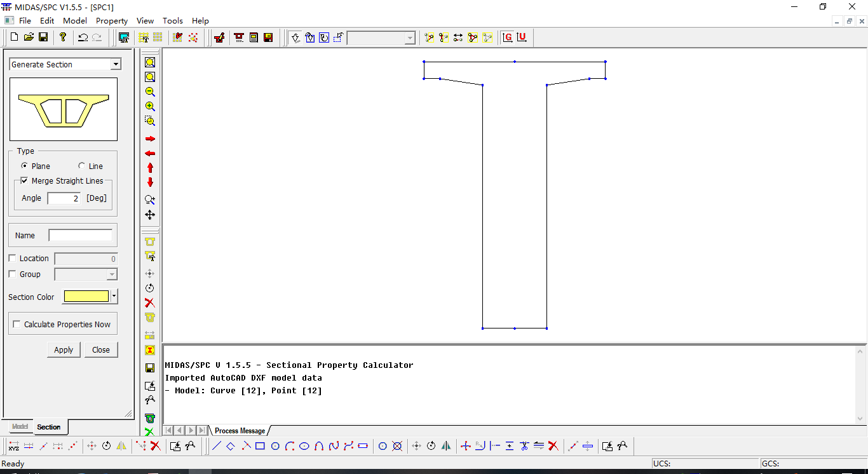Enable Calculate Properties Now checkbox

[17, 324]
